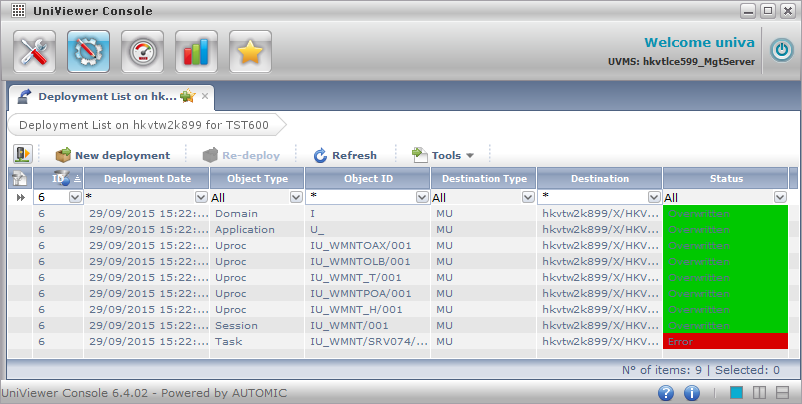
Task: Sort by the ID column header
Action: [x=58, y=178]
